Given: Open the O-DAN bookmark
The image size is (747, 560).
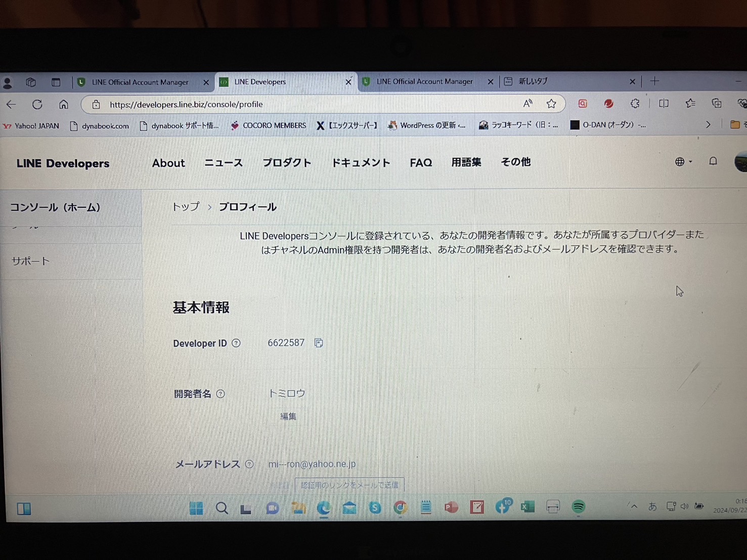Looking at the screenshot, I should pos(608,124).
